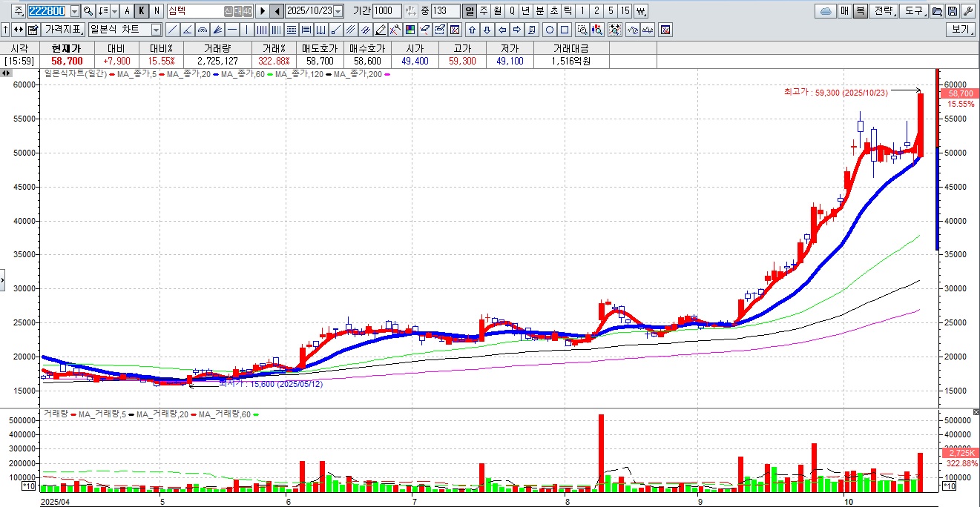Click the save diskette icon

[x=953, y=11]
